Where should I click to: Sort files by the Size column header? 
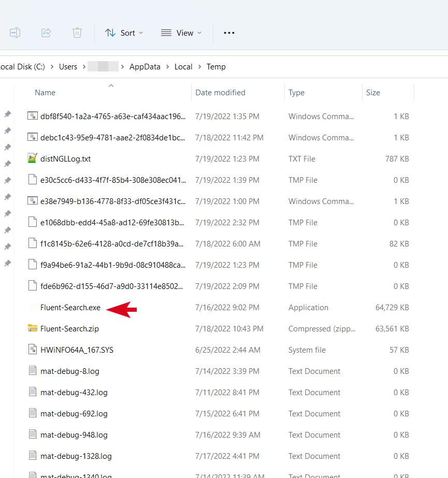[x=373, y=92]
